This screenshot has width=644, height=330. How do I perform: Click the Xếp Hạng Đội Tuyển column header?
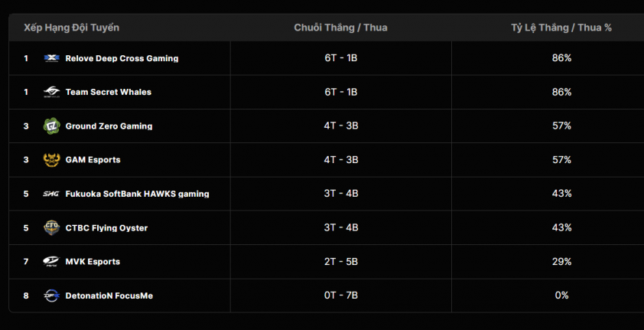[x=72, y=28]
